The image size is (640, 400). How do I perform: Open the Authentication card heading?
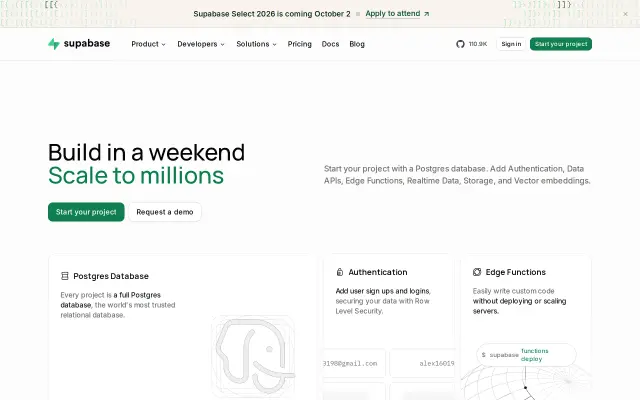[x=378, y=272]
